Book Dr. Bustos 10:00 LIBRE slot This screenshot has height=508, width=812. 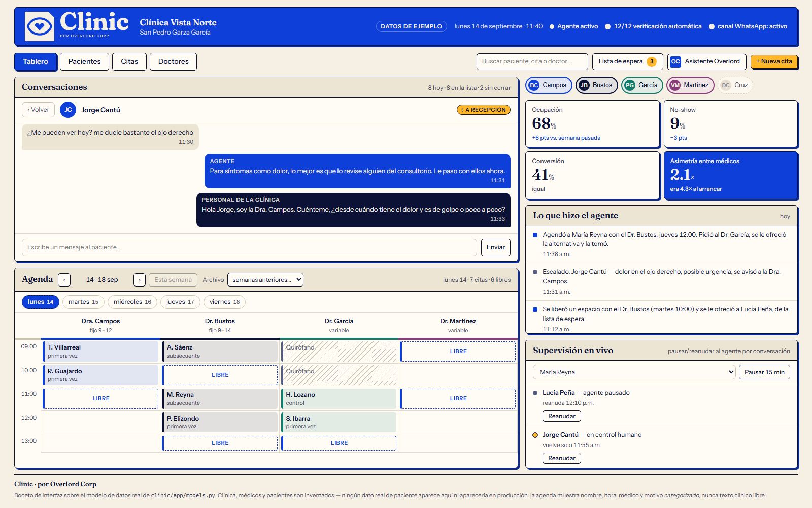pos(220,375)
